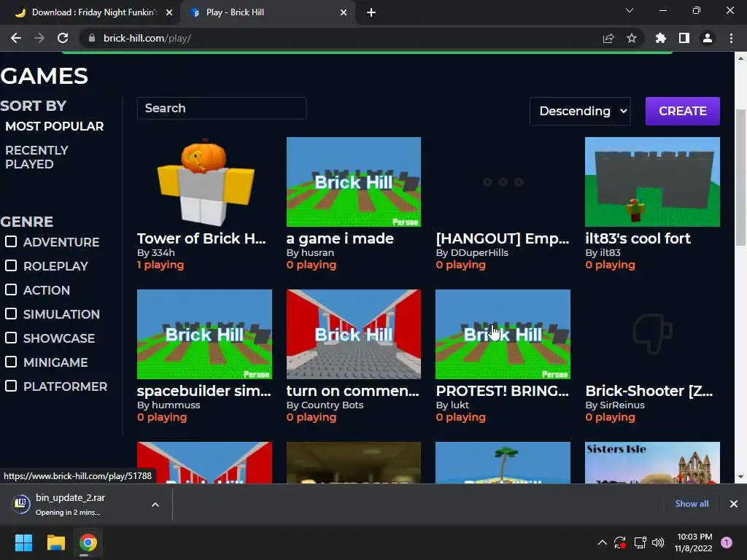The image size is (747, 560).
Task: Enable the PLATFORMER genre filter
Action: 11,386
